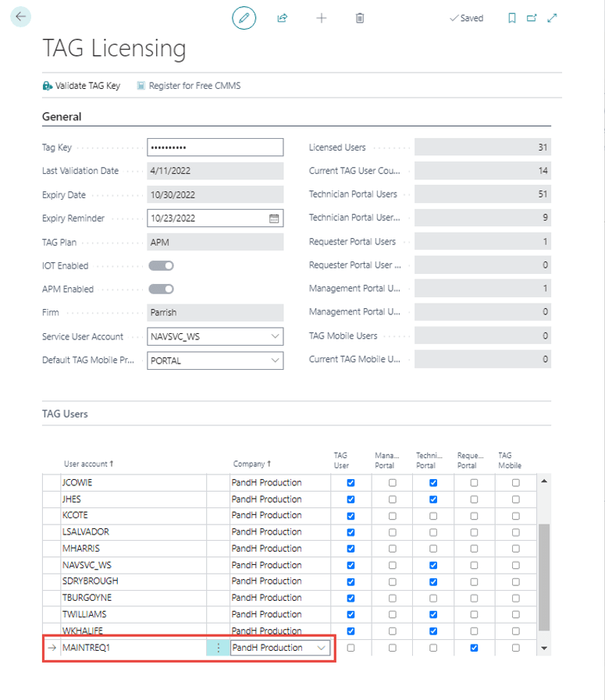Toggle IOT Enabled switch
The height and width of the screenshot is (700, 605).
pyautogui.click(x=161, y=265)
